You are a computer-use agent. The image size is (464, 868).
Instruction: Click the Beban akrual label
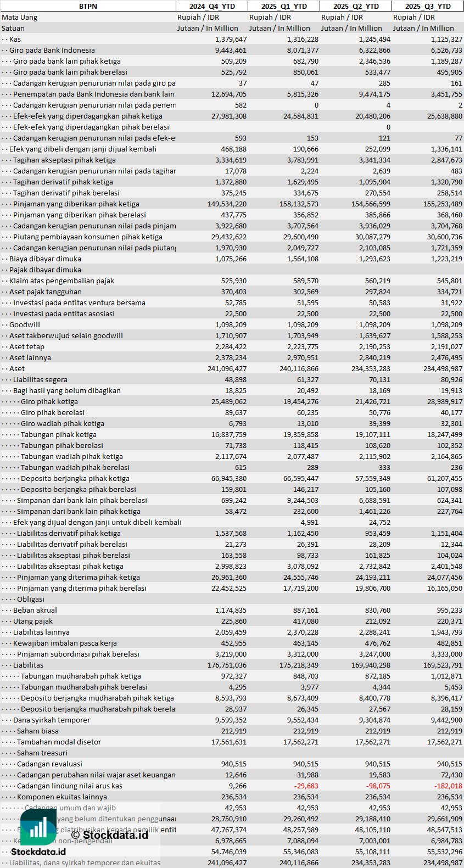point(35,610)
